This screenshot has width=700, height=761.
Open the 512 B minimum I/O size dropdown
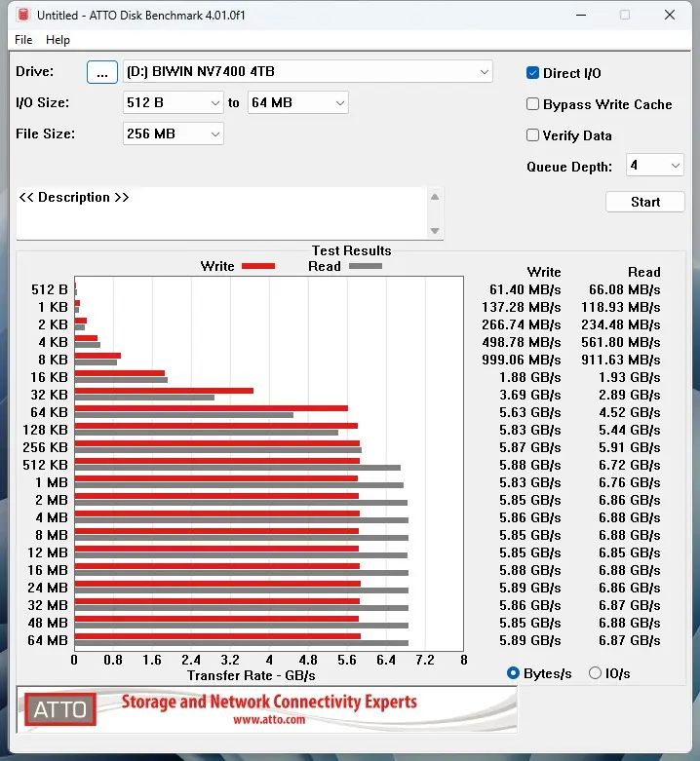click(x=215, y=103)
